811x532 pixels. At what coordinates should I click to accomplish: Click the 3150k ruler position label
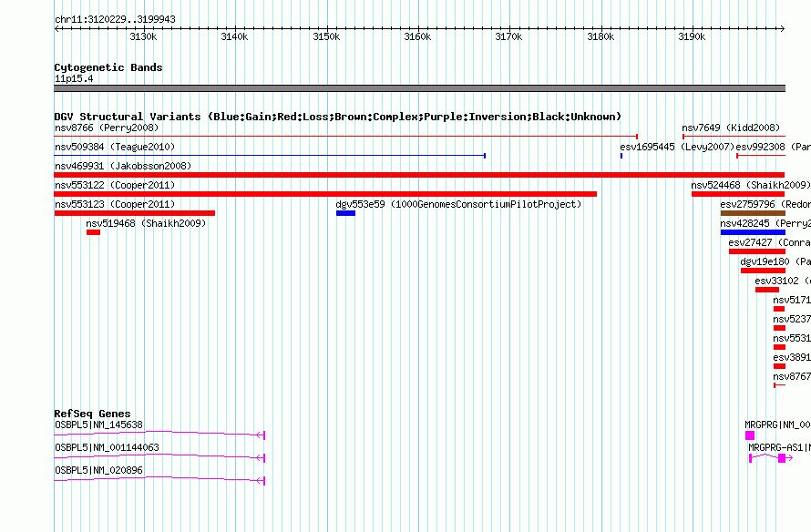click(x=326, y=36)
